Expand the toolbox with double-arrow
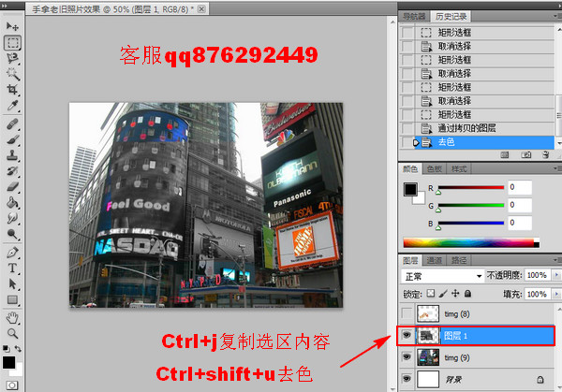 (5, 6)
